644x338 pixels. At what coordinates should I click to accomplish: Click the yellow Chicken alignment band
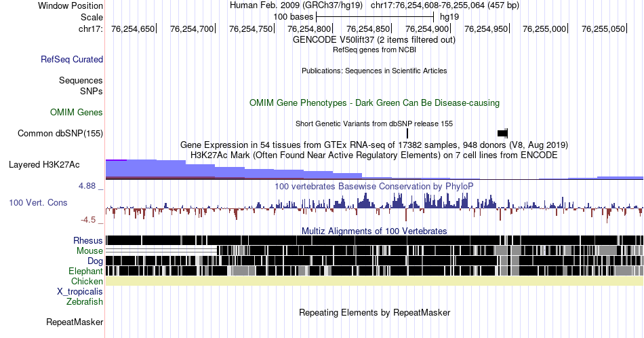point(374,281)
